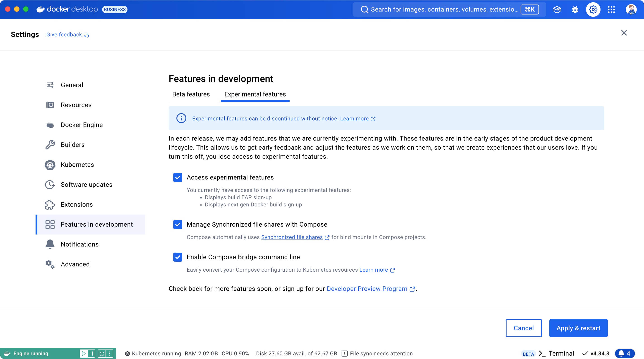
Task: Open Notifications settings
Action: click(91, 244)
